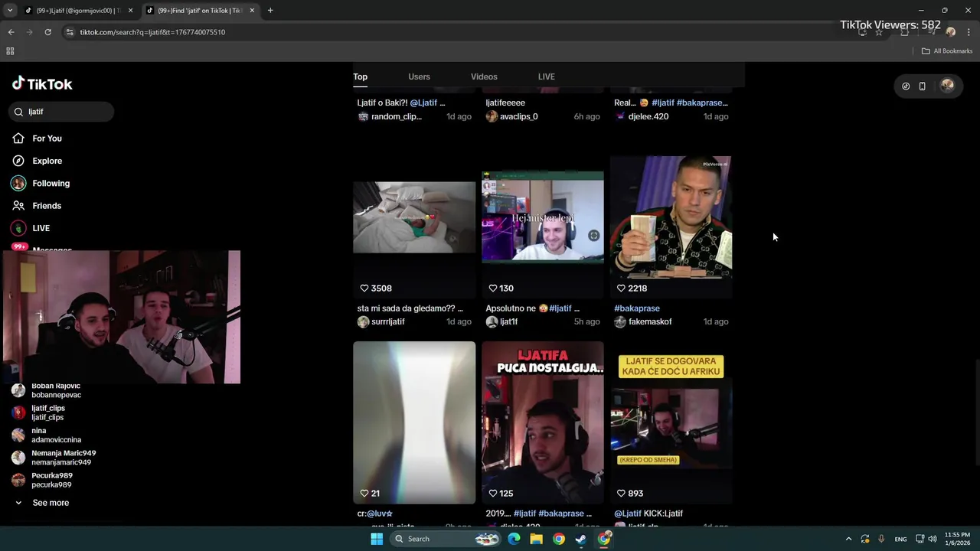Switch to the Users search tab

[x=419, y=77]
